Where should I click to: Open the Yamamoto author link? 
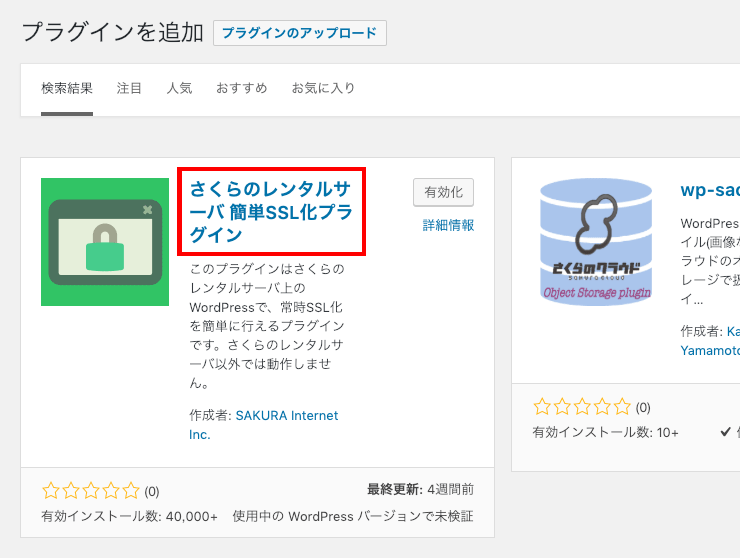(710, 350)
